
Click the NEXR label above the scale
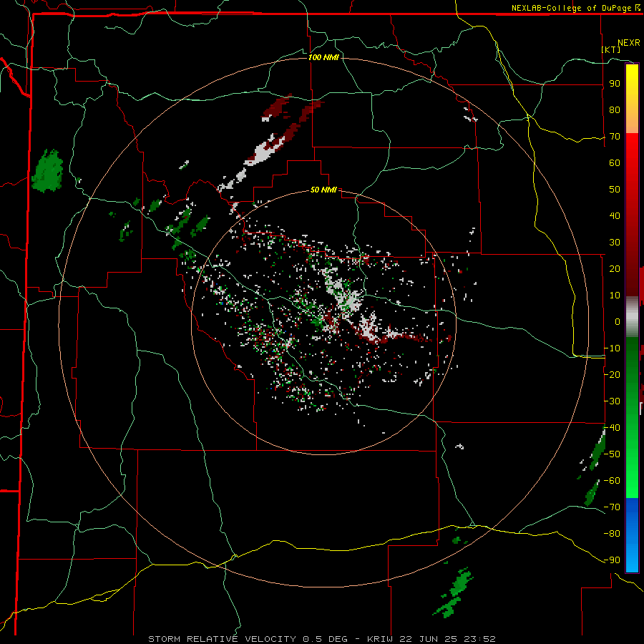[628, 43]
